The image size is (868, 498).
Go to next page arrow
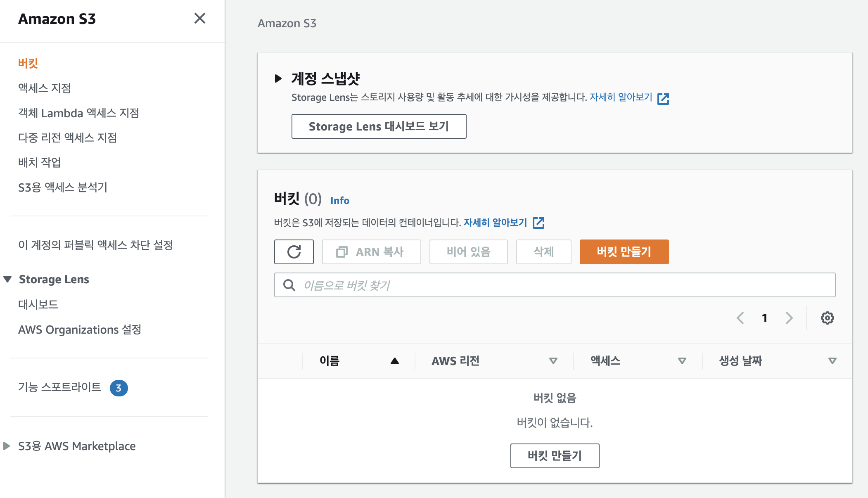pos(789,318)
